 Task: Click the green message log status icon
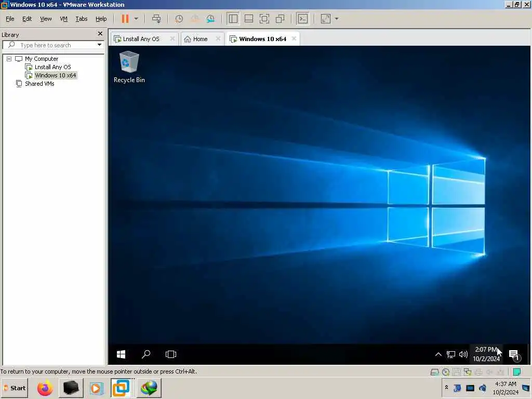[517, 372]
